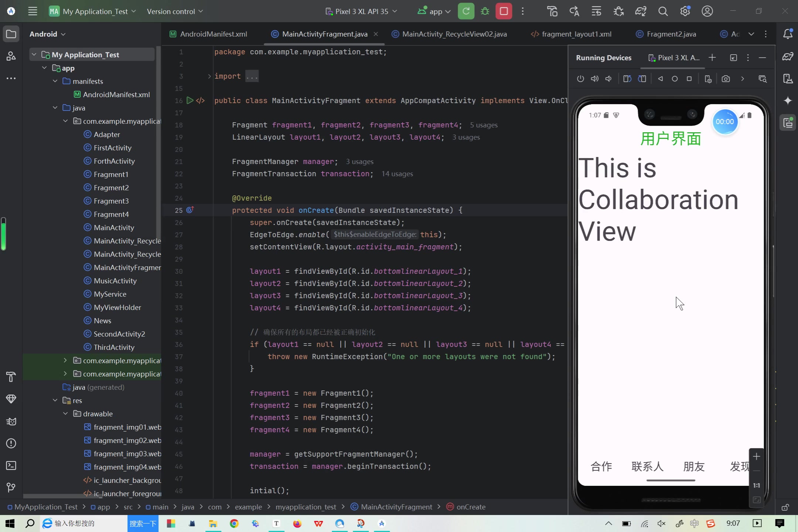Tap 联系人 tab in emulator app
The image size is (798, 532).
[647, 466]
